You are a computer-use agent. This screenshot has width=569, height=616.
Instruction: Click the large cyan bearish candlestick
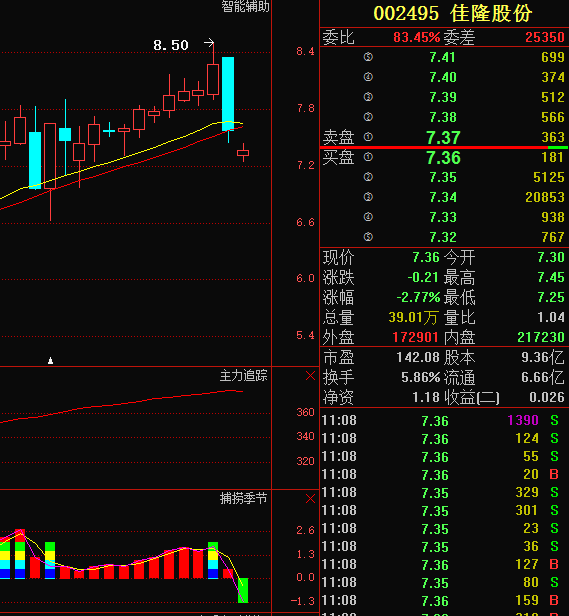point(228,94)
